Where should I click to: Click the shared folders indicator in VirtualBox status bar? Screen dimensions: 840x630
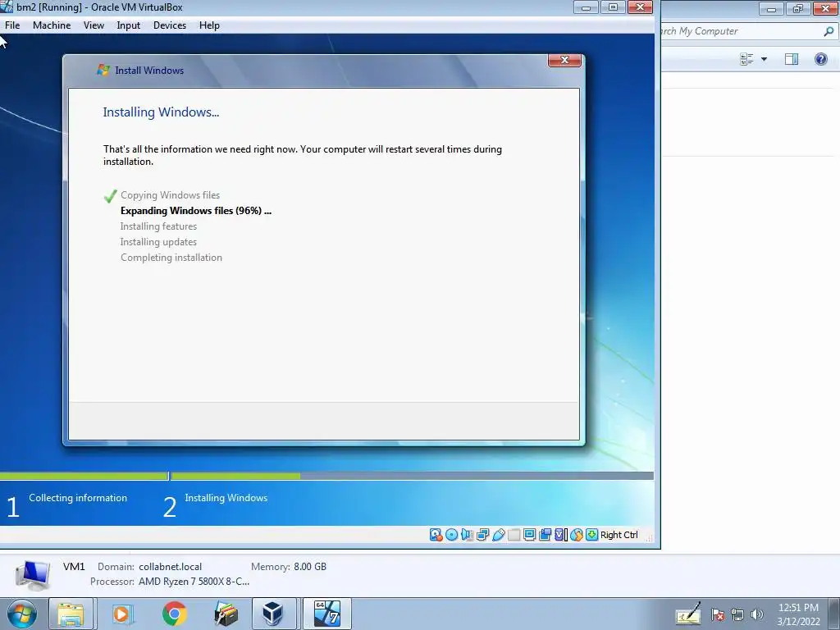pyautogui.click(x=514, y=535)
